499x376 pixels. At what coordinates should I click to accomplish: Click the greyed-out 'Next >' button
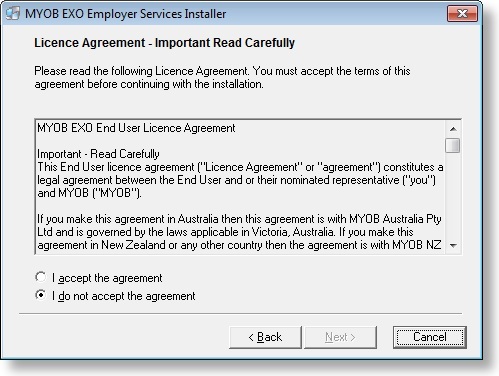click(x=340, y=337)
